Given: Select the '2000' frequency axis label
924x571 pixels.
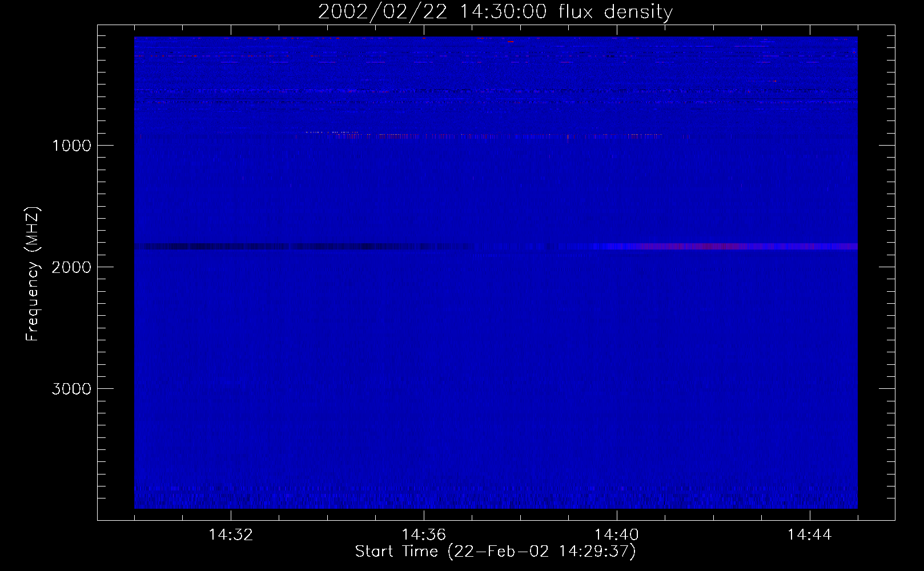Looking at the screenshot, I should (x=71, y=267).
